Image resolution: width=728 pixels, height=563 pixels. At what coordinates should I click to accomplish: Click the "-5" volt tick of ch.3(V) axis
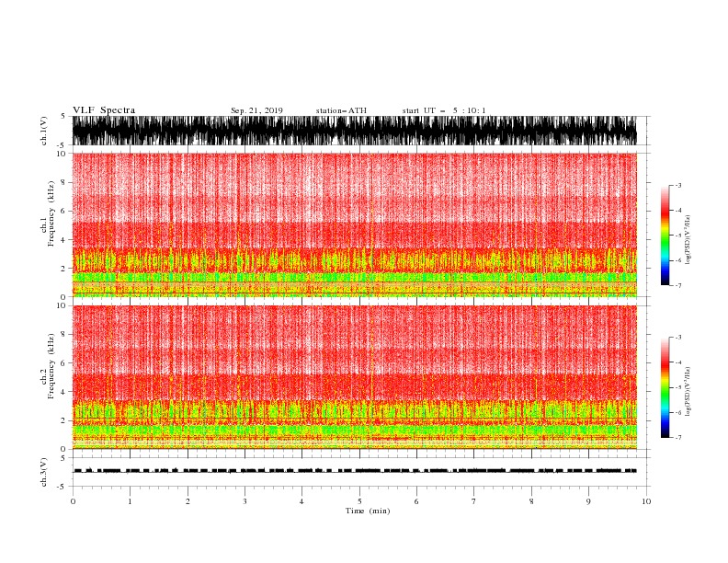[63, 487]
